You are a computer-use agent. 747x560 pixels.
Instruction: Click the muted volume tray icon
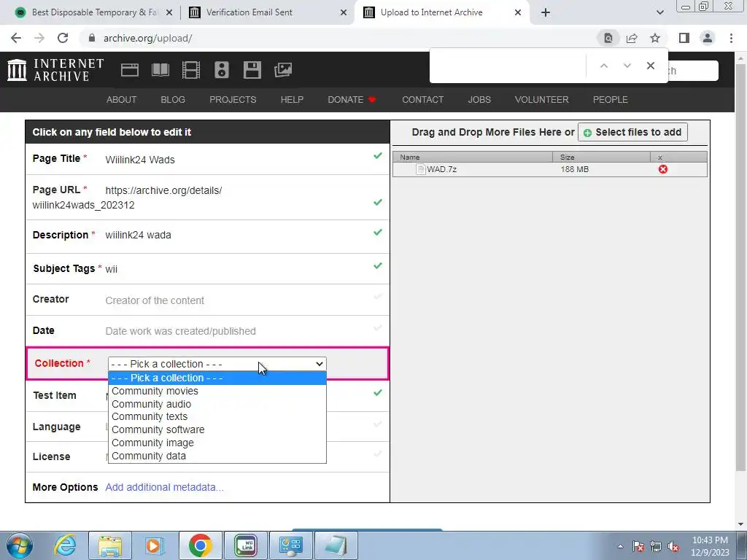(673, 546)
